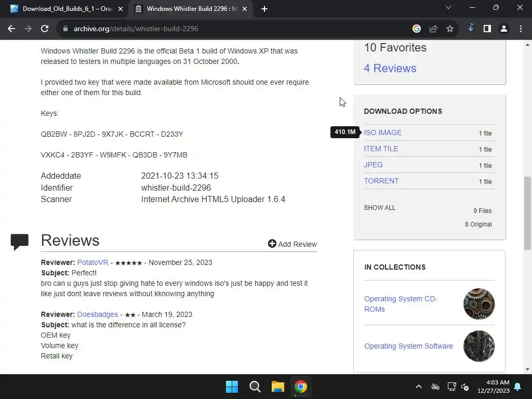
Task: Click the browser forward arrow
Action: point(28,29)
